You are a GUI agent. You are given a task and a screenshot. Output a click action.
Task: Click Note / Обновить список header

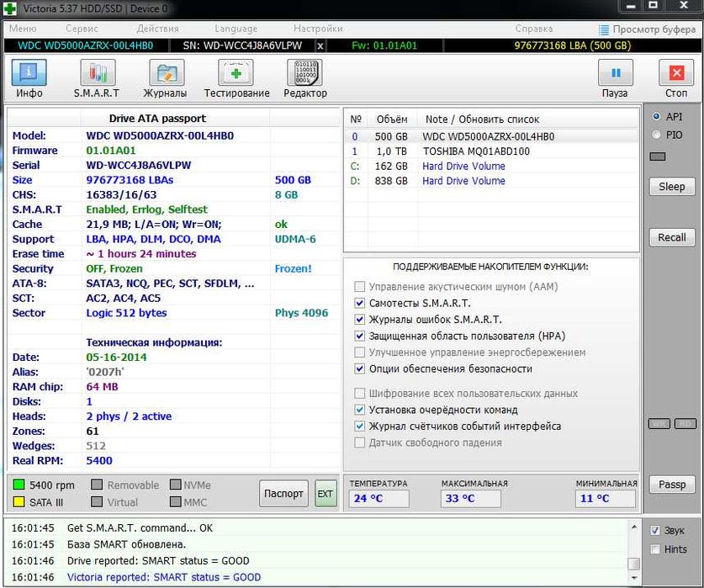tap(482, 119)
